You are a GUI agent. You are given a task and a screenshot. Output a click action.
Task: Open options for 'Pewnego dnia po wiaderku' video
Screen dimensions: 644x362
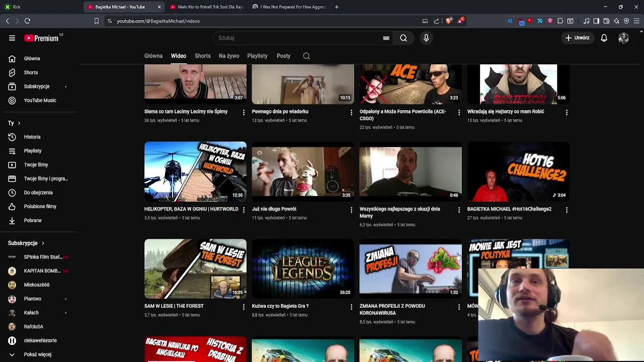point(351,112)
